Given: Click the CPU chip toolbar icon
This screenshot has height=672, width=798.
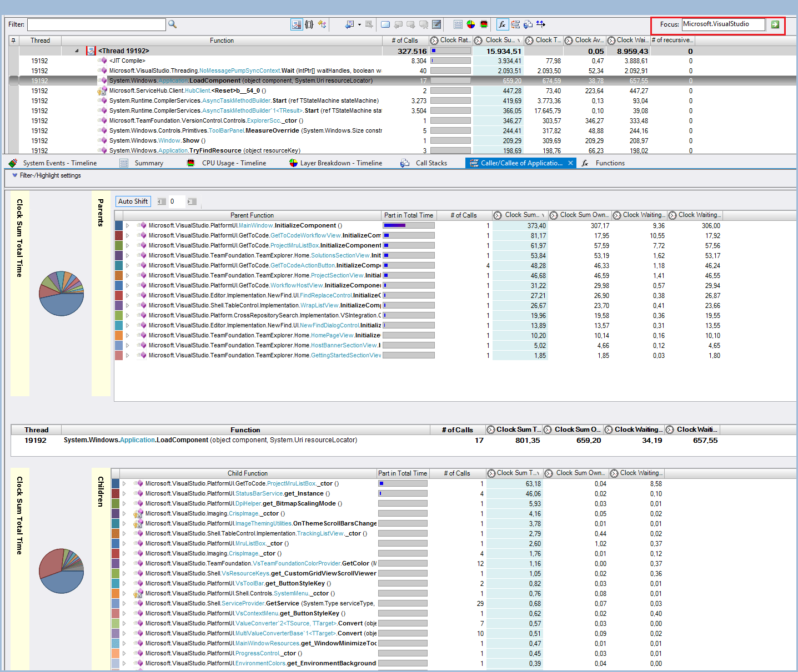Looking at the screenshot, I should coord(484,24).
